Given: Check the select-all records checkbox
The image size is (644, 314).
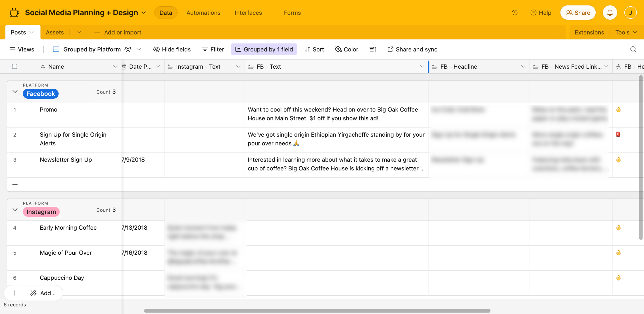Looking at the screenshot, I should point(15,66).
